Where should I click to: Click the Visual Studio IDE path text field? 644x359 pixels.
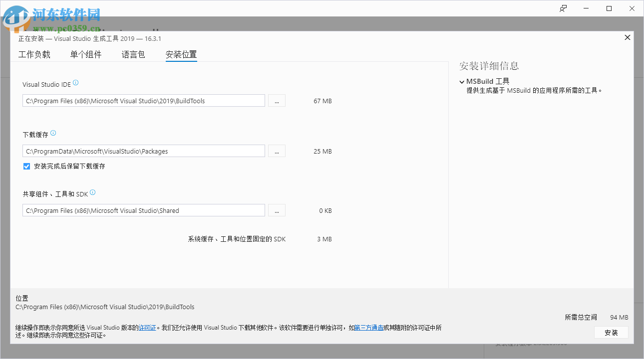(x=143, y=100)
